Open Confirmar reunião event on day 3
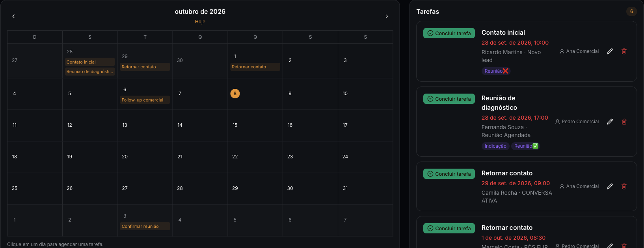Viewport: 644px width, 248px height. coord(145,226)
